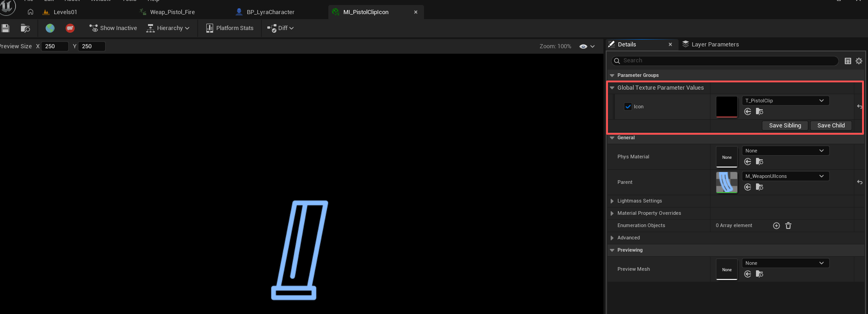Click the Preview Mesh None thumbnail
Image resolution: width=868 pixels, height=314 pixels.
pyautogui.click(x=727, y=269)
